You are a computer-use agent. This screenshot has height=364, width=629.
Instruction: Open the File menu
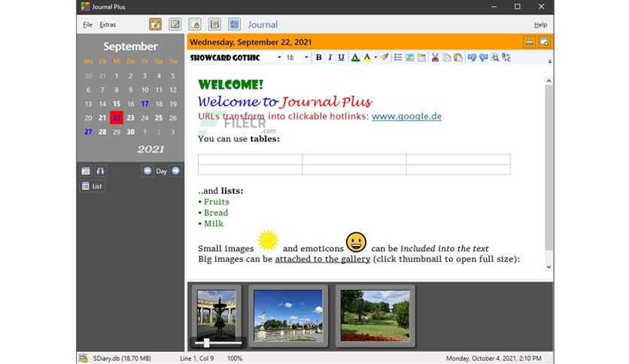click(87, 25)
